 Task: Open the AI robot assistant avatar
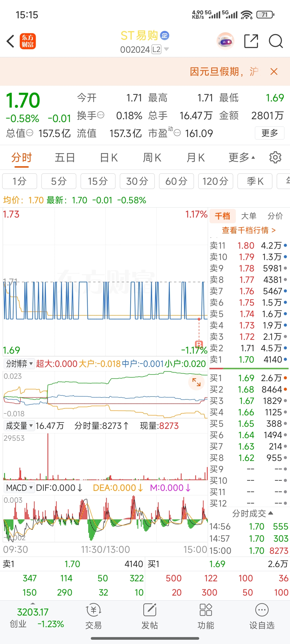pos(225,41)
